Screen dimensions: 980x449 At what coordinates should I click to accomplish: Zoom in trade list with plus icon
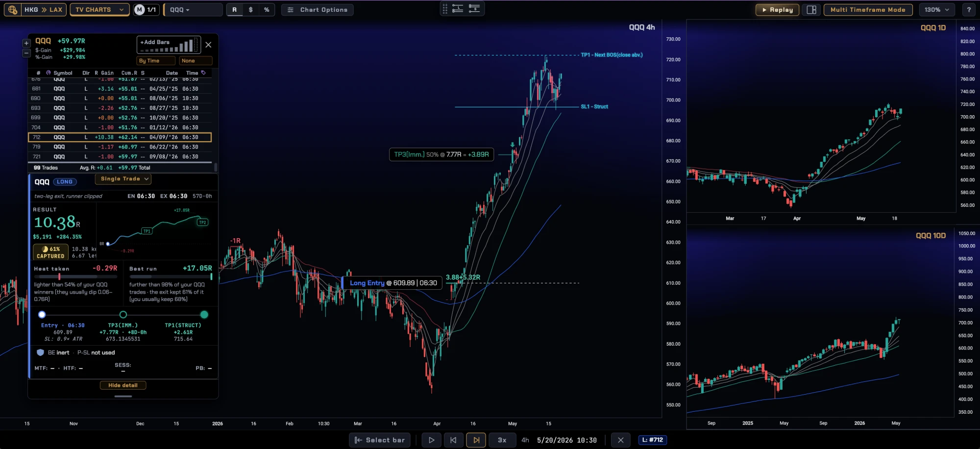click(x=26, y=43)
